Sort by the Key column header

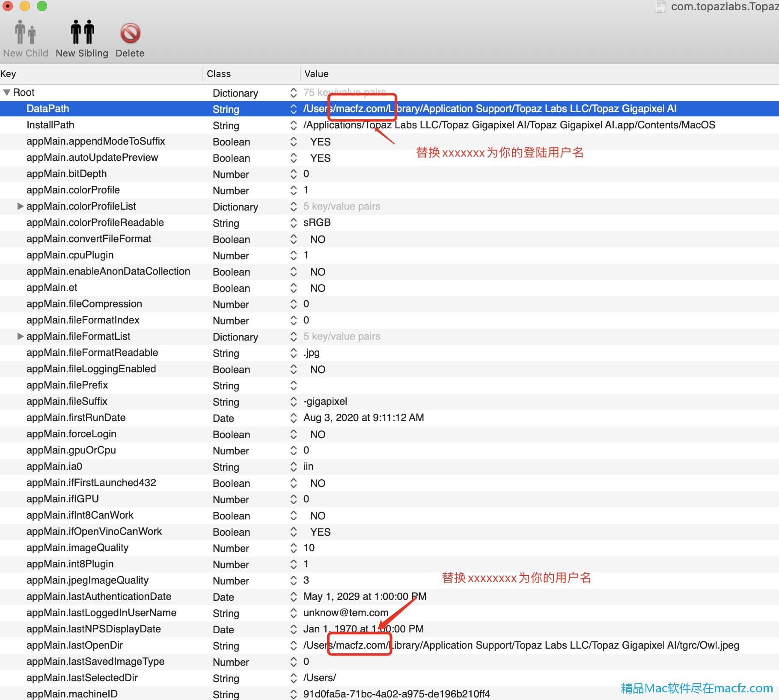101,74
